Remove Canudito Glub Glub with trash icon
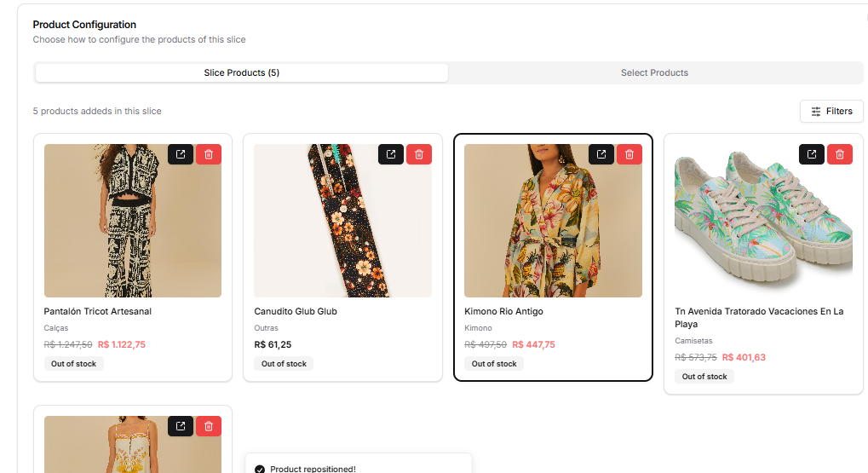The height and width of the screenshot is (473, 868). pos(419,154)
